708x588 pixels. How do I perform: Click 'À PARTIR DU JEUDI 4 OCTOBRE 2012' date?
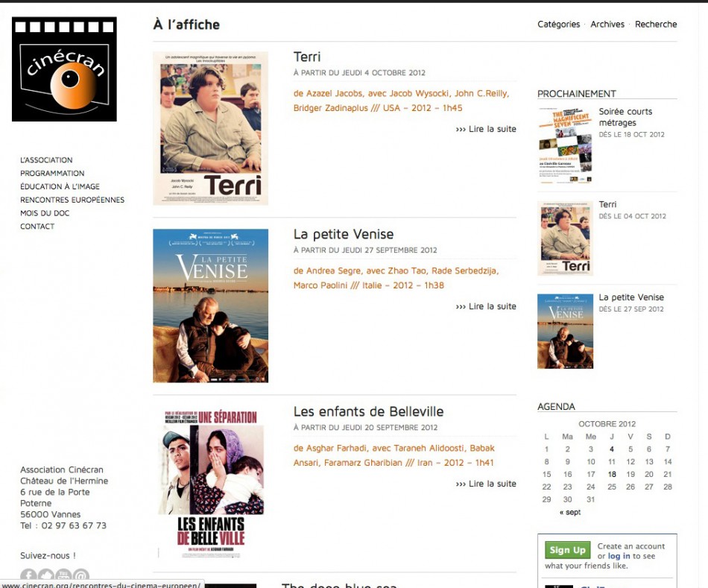click(359, 73)
